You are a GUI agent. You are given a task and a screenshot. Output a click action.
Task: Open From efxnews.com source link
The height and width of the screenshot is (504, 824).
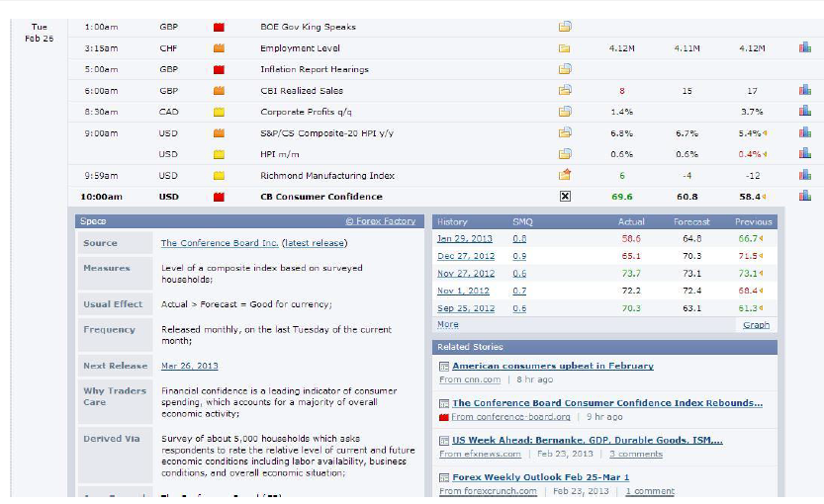click(480, 455)
